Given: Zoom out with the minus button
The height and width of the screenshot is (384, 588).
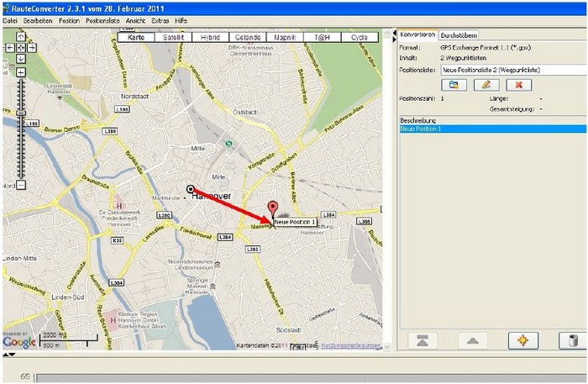Looking at the screenshot, I should pos(21,185).
